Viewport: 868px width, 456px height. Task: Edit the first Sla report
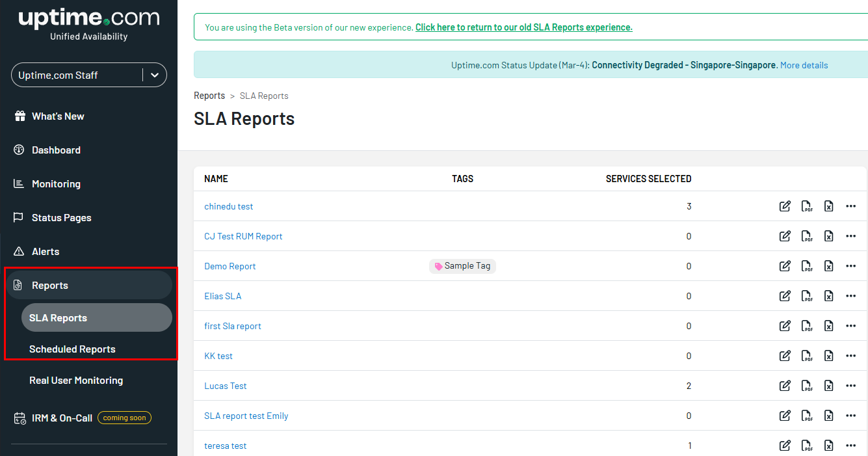785,326
